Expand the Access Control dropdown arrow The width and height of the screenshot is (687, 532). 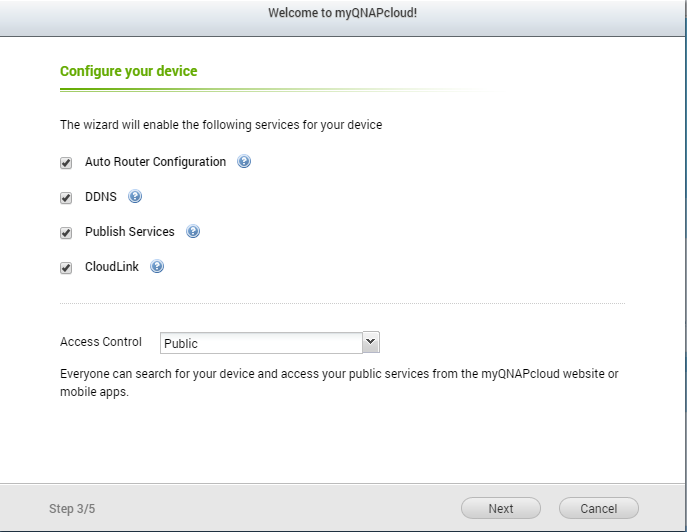[371, 342]
